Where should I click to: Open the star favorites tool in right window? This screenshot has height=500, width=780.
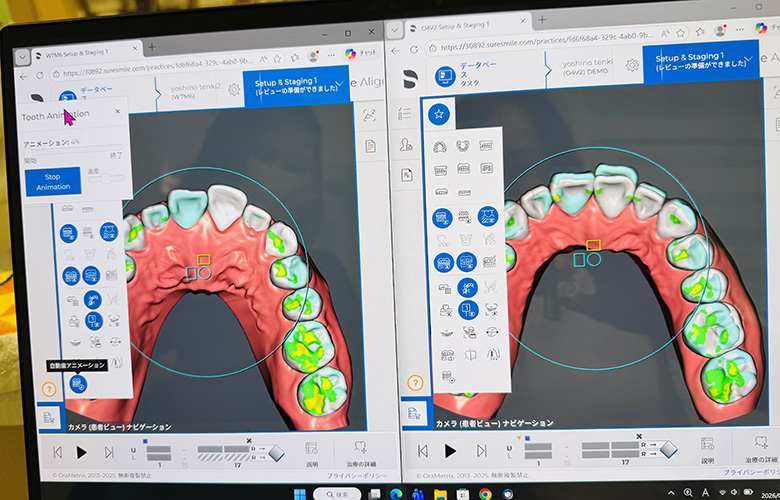point(438,115)
